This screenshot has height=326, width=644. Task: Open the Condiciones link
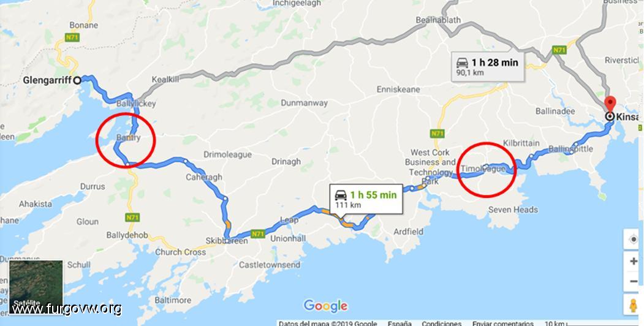(442, 323)
